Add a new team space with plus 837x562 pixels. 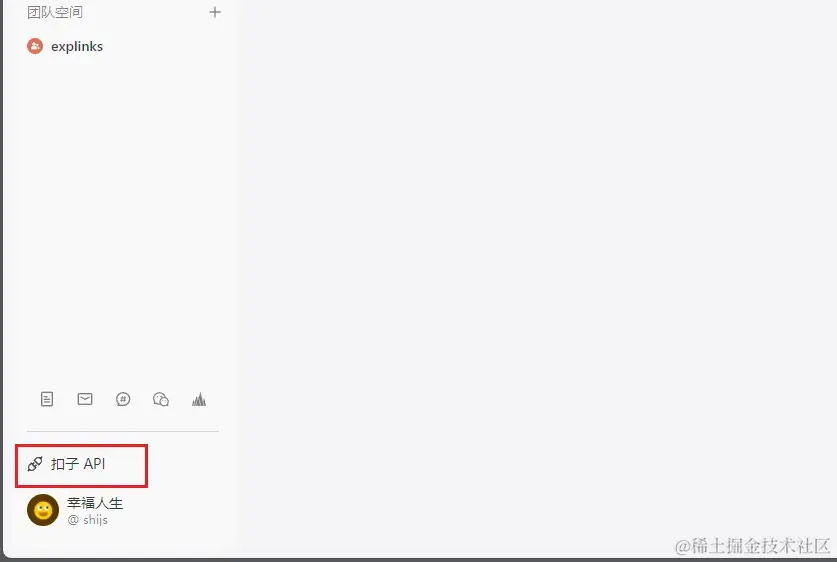point(215,12)
